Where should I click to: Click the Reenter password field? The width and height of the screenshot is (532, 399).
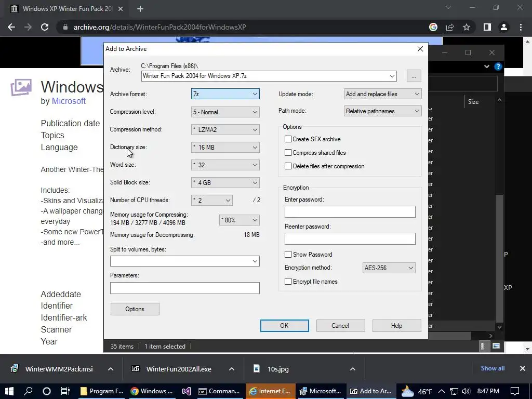click(x=350, y=238)
